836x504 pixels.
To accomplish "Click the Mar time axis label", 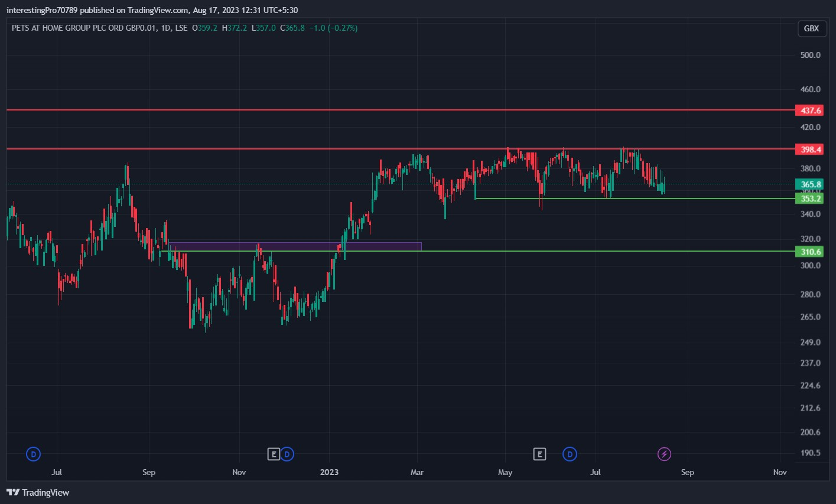I will tap(418, 472).
